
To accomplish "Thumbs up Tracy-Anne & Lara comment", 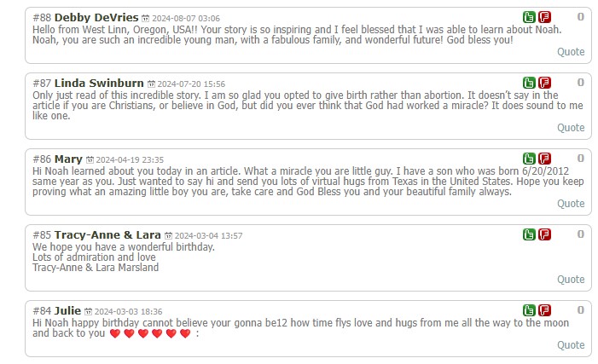I will pyautogui.click(x=529, y=235).
